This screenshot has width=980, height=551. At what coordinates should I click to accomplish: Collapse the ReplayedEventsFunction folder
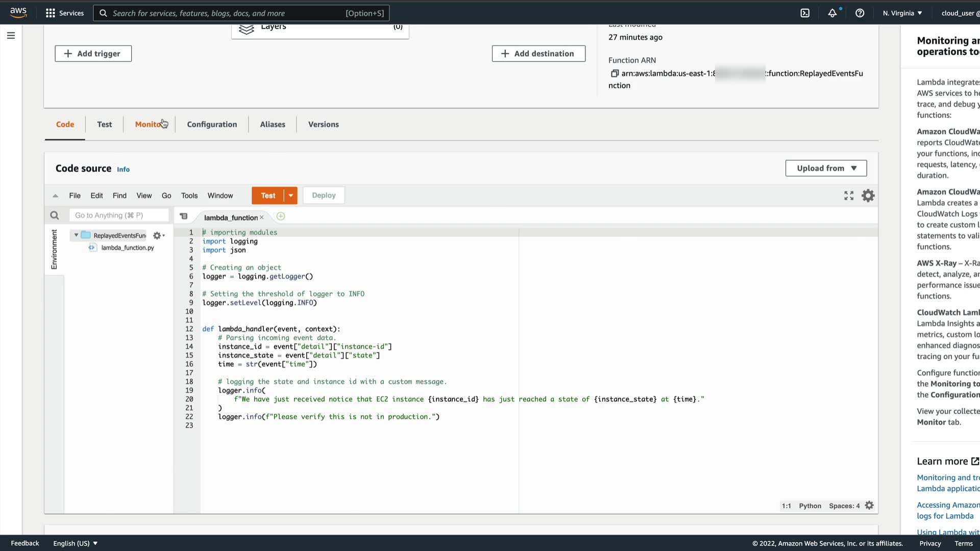(x=76, y=235)
